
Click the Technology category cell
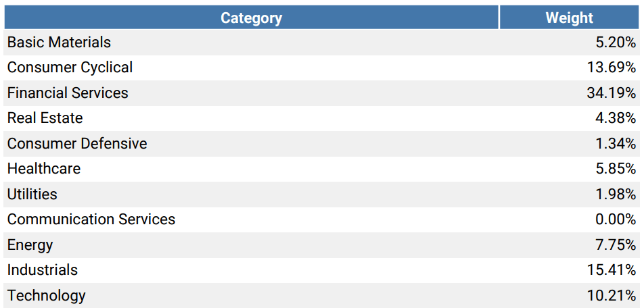pyautogui.click(x=47, y=296)
